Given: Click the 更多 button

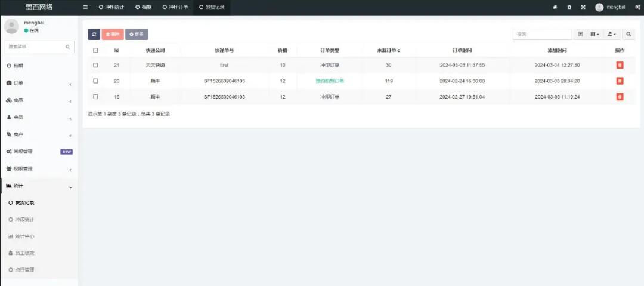Looking at the screenshot, I should (137, 35).
